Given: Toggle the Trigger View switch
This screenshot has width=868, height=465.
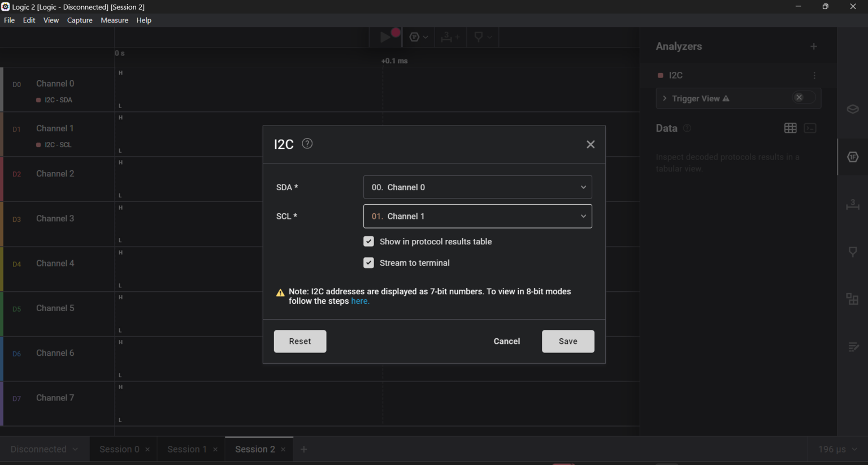Looking at the screenshot, I should [x=804, y=97].
